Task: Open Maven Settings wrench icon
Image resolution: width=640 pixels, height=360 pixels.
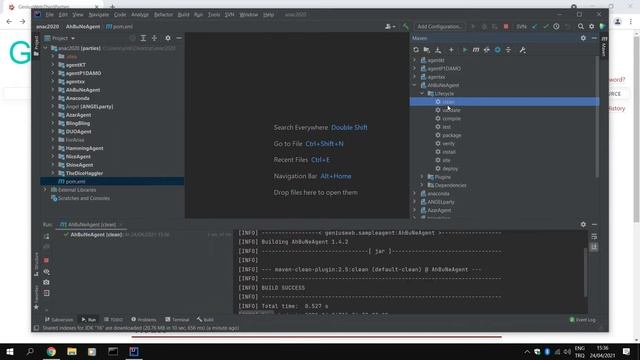Action: pos(522,50)
